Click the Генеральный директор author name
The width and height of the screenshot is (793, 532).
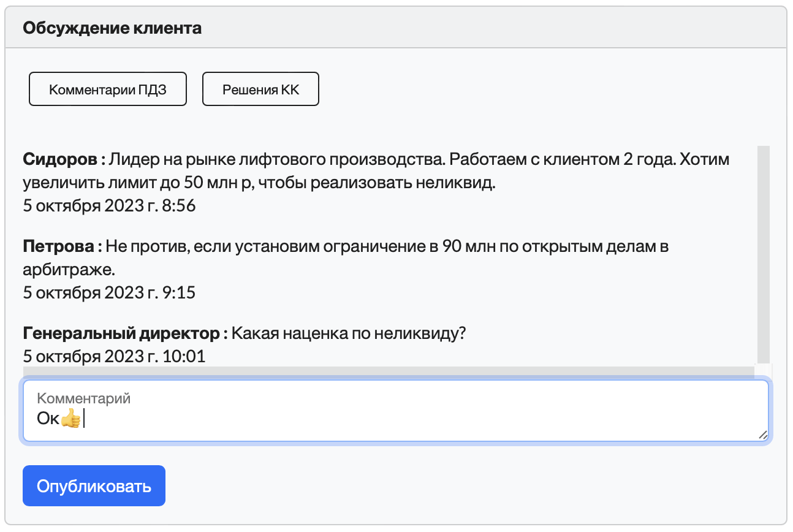(x=121, y=334)
